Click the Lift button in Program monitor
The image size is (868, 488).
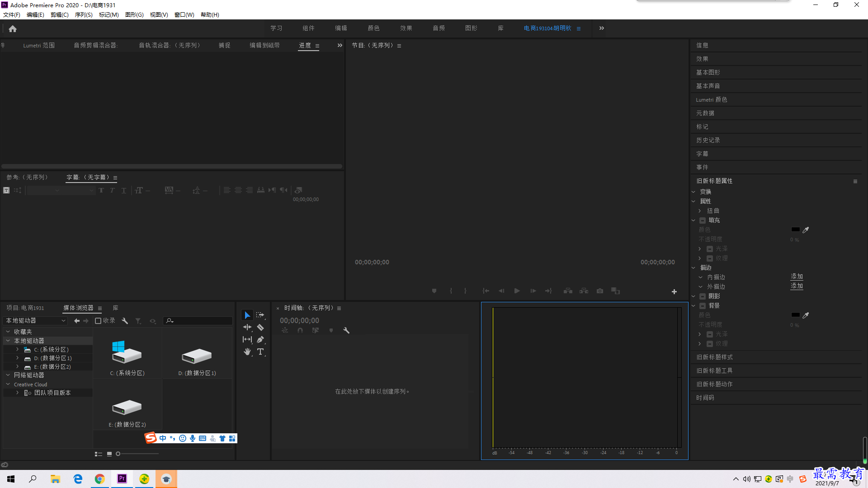click(x=568, y=291)
